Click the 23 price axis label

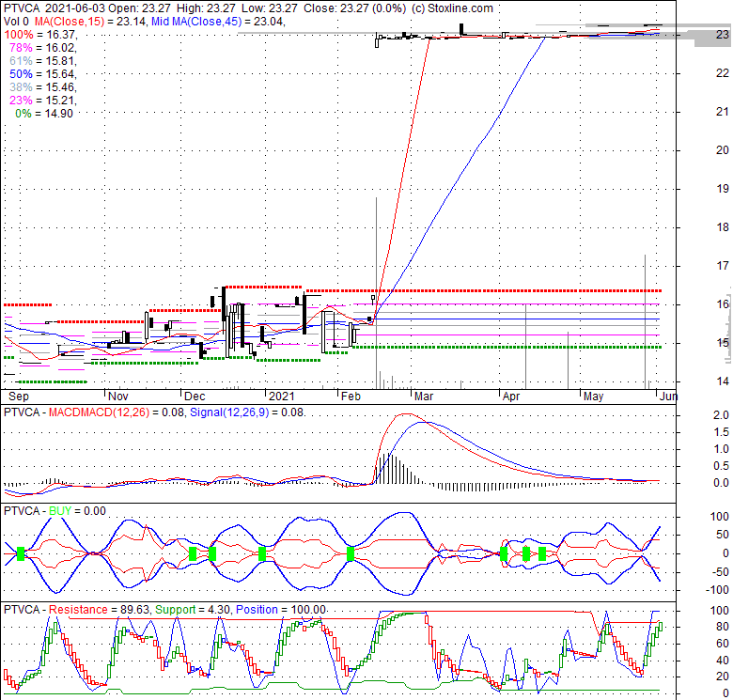pos(723,35)
